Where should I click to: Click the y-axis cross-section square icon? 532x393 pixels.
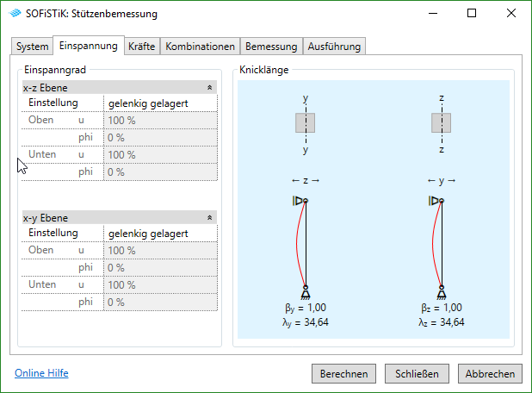click(x=306, y=123)
